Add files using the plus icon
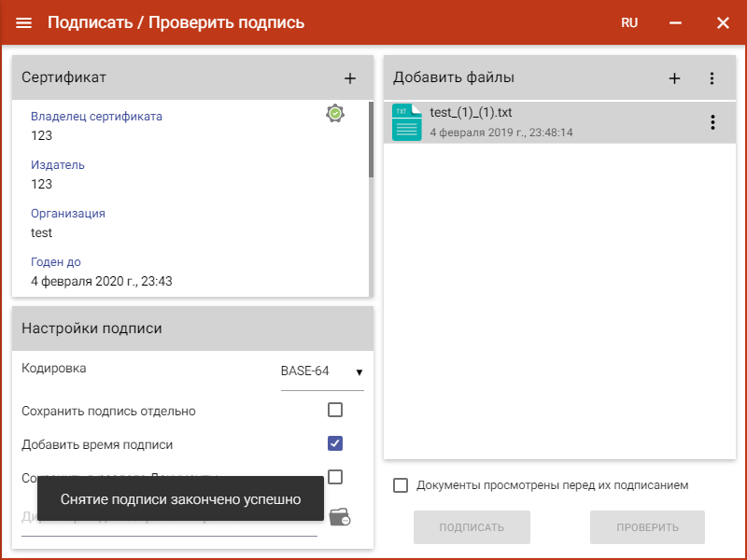 tap(674, 78)
